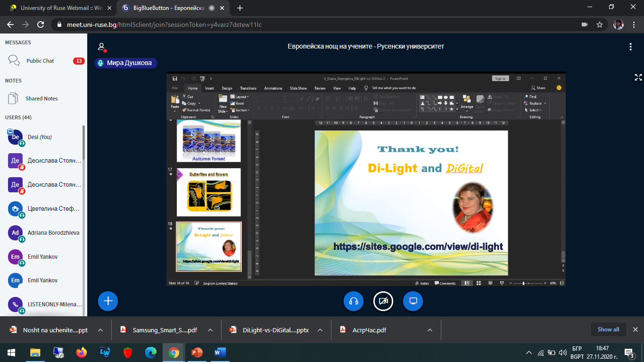
Task: Expand options for АстрЧас.pdf download
Action: pos(430,330)
